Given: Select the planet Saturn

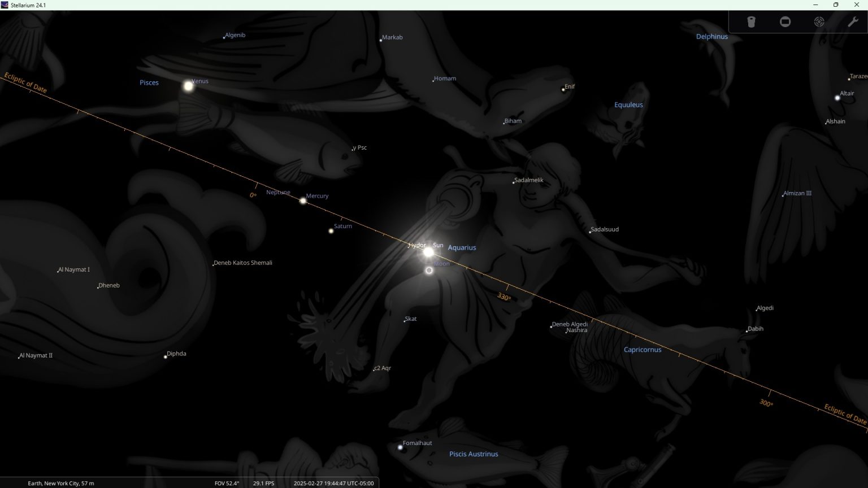Looking at the screenshot, I should pos(331,230).
